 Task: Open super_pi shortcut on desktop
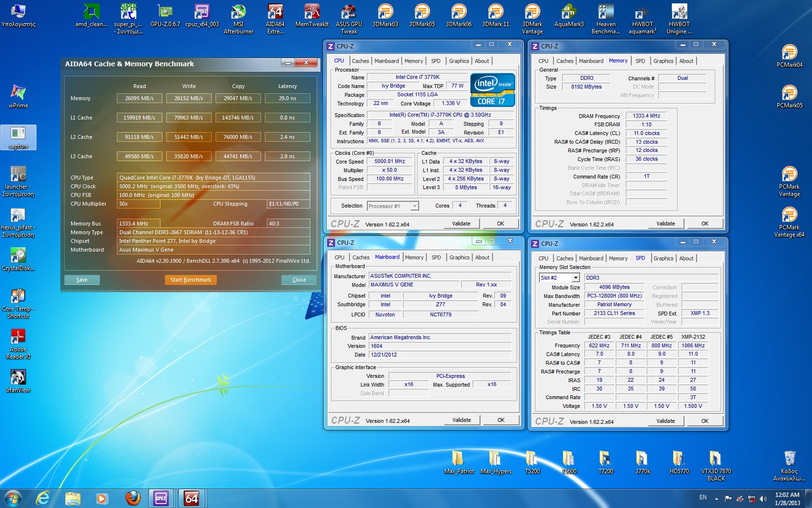click(x=128, y=19)
